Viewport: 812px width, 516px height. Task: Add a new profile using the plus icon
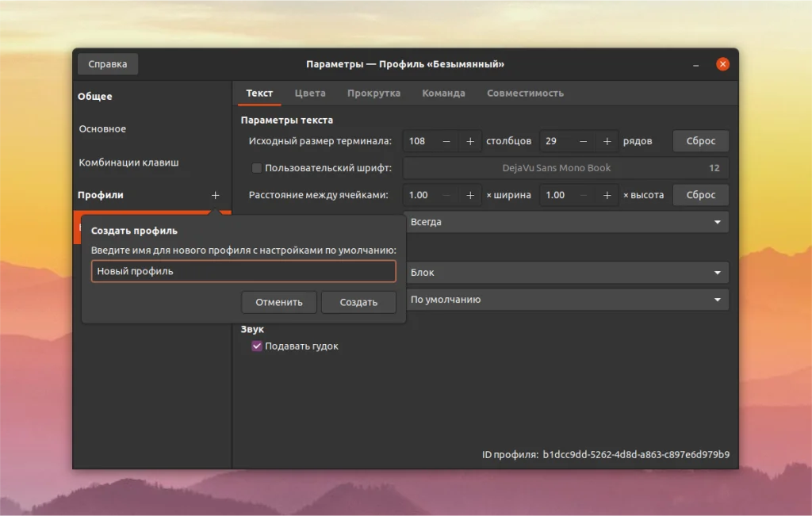pyautogui.click(x=215, y=194)
